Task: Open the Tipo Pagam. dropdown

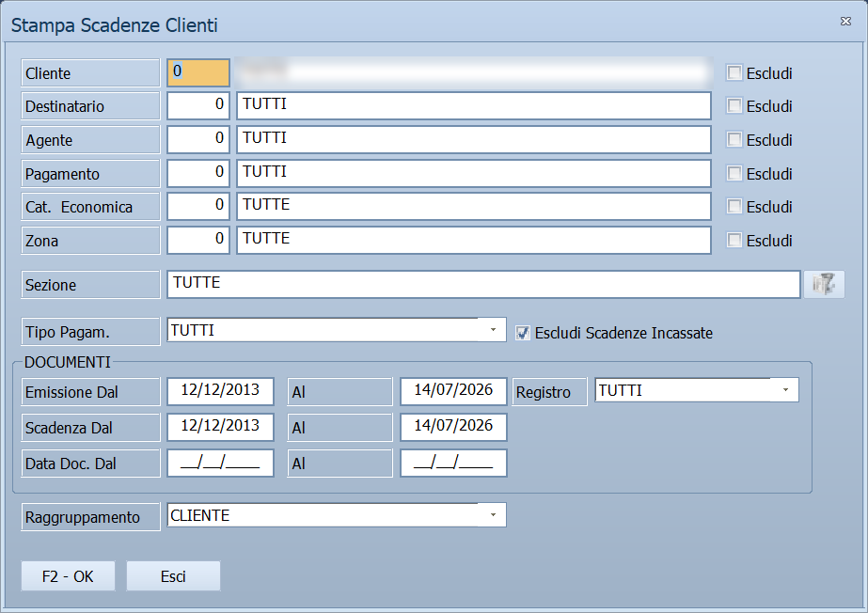Action: (x=493, y=330)
